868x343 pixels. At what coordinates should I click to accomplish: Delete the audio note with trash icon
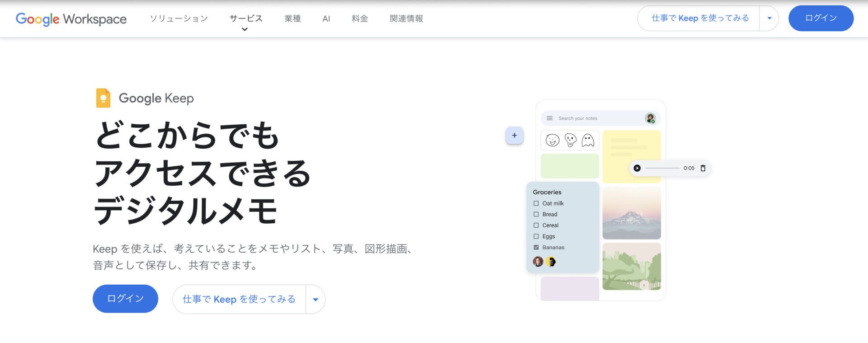(x=703, y=168)
